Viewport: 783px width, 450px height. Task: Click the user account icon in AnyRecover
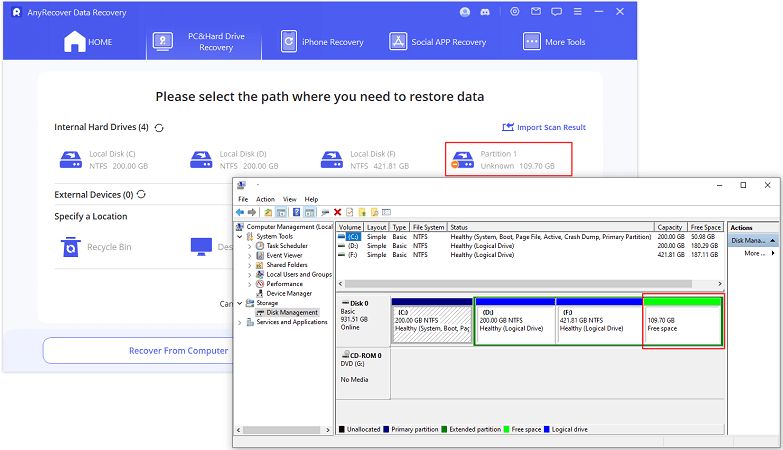(465, 12)
